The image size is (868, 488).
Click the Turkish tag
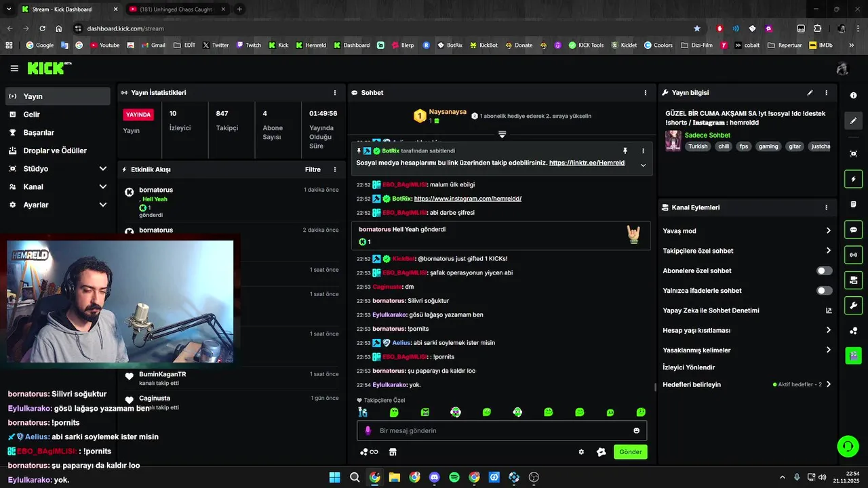tap(698, 146)
